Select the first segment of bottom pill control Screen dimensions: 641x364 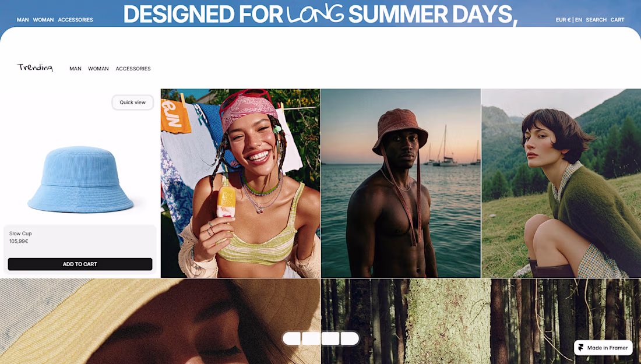click(291, 338)
